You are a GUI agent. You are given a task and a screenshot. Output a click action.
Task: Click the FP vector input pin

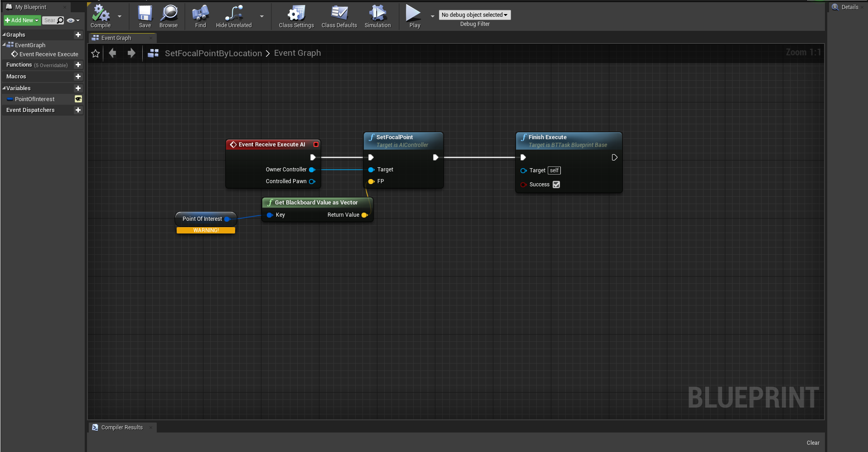pos(371,181)
